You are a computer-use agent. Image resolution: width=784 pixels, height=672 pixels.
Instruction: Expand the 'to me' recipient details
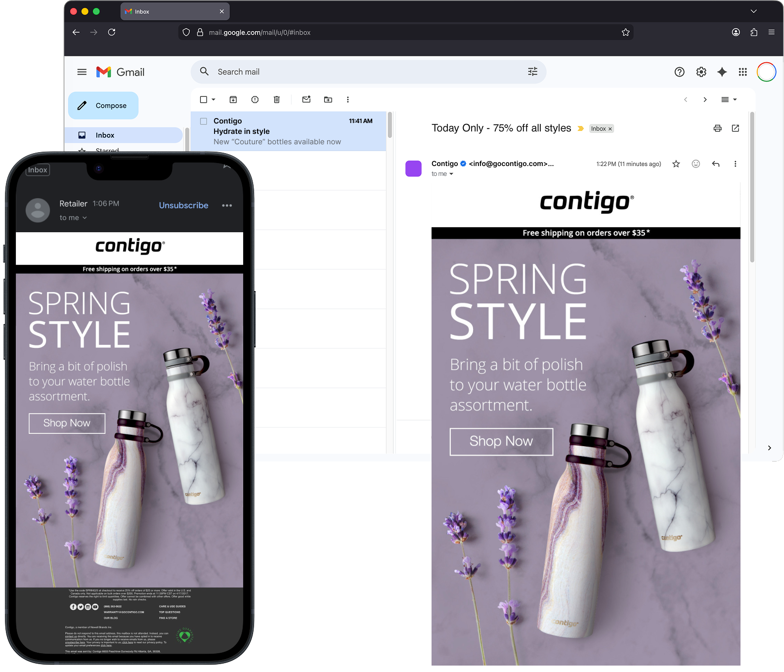[x=451, y=174]
